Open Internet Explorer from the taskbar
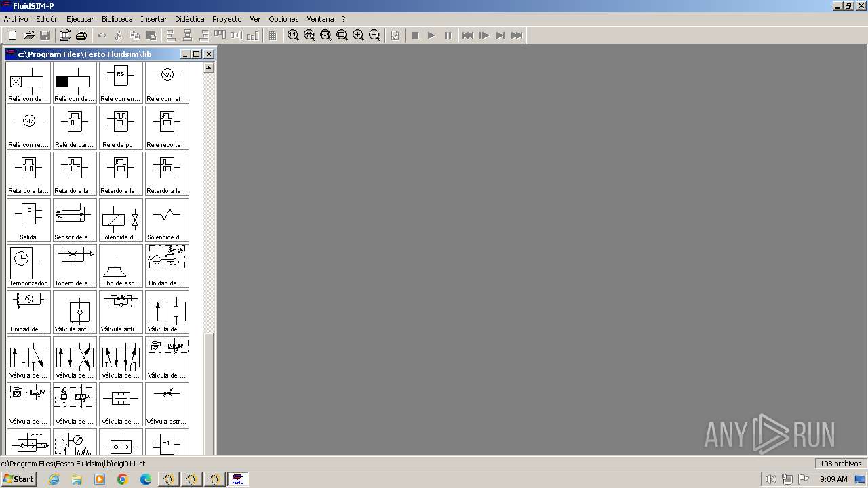The image size is (868, 488). pos(54,479)
